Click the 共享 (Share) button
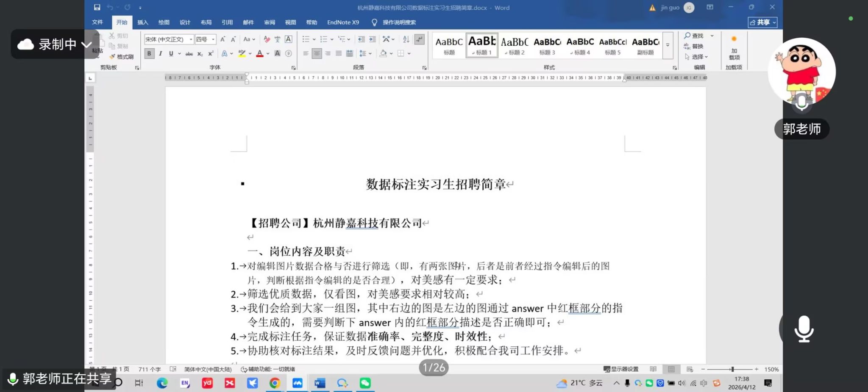868x392 pixels. (x=762, y=22)
